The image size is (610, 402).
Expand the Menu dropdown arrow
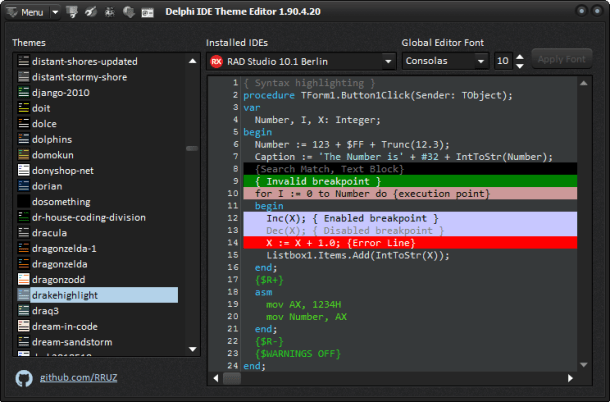coord(53,13)
